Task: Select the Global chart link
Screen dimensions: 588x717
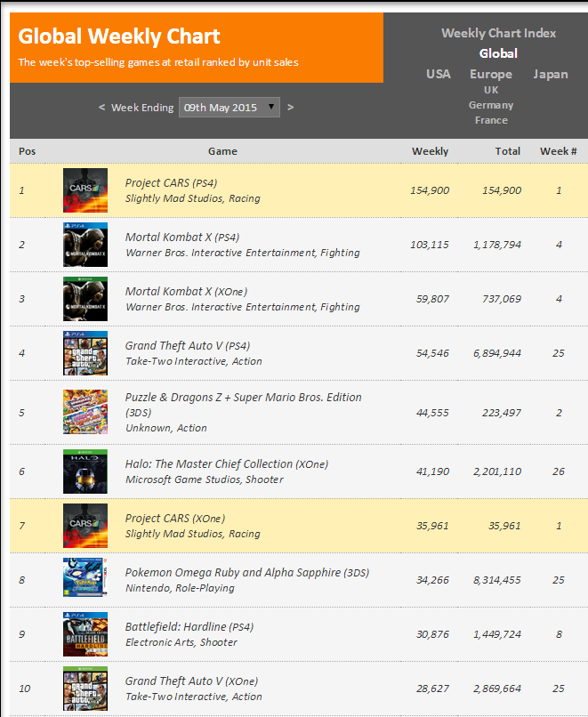Action: (x=498, y=53)
